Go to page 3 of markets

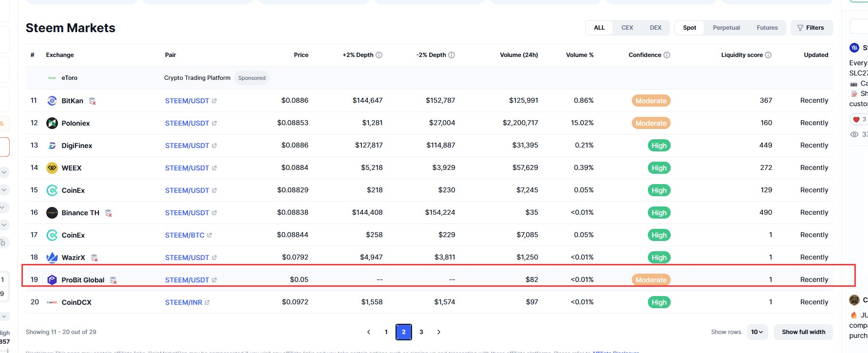click(x=421, y=332)
